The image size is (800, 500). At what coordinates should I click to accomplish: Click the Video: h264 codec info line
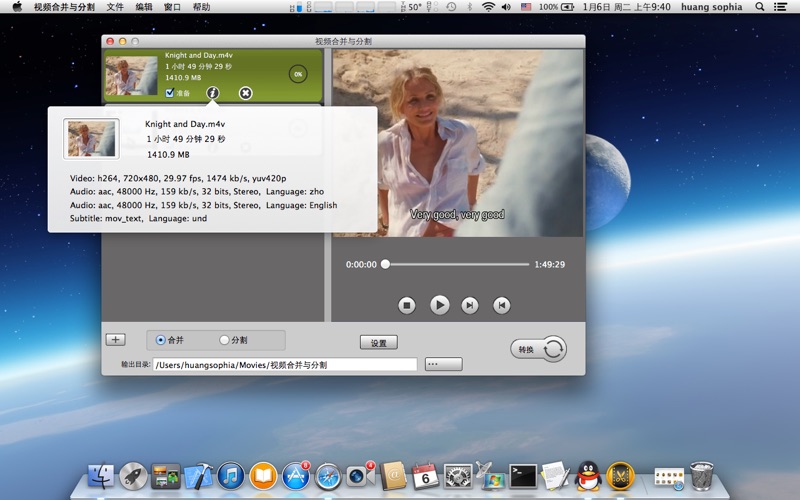pos(178,178)
